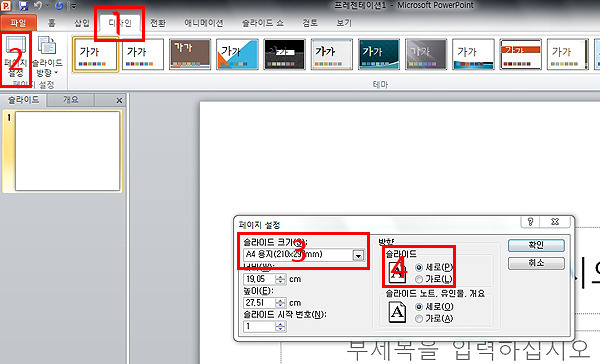Select the second plain white theme thumbnail
This screenshot has height=364, width=600.
click(x=142, y=54)
